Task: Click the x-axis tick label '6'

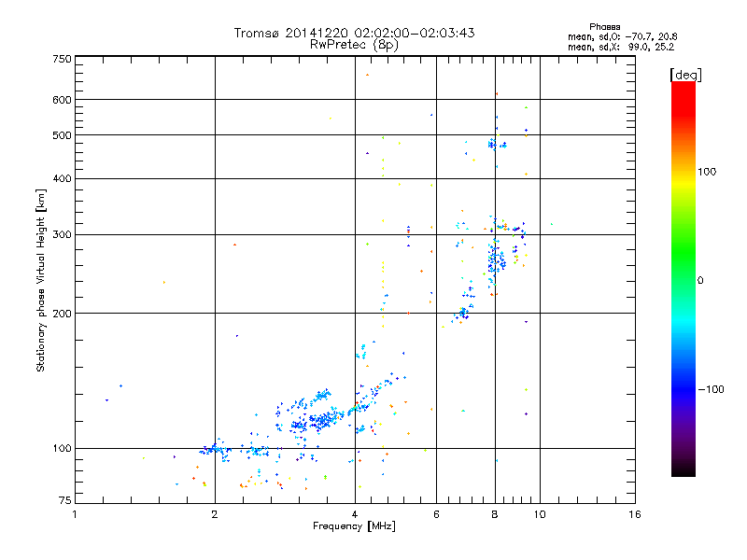Action: [436, 514]
